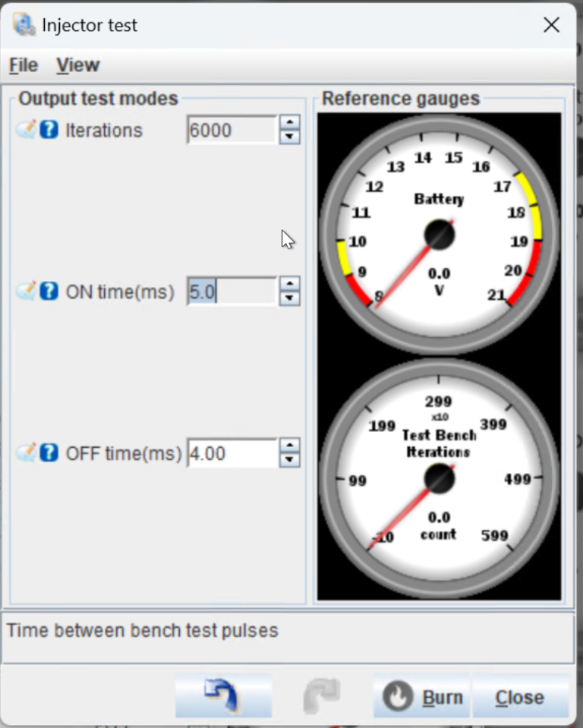Click the blue undo arrow button
583x728 pixels.
223,696
